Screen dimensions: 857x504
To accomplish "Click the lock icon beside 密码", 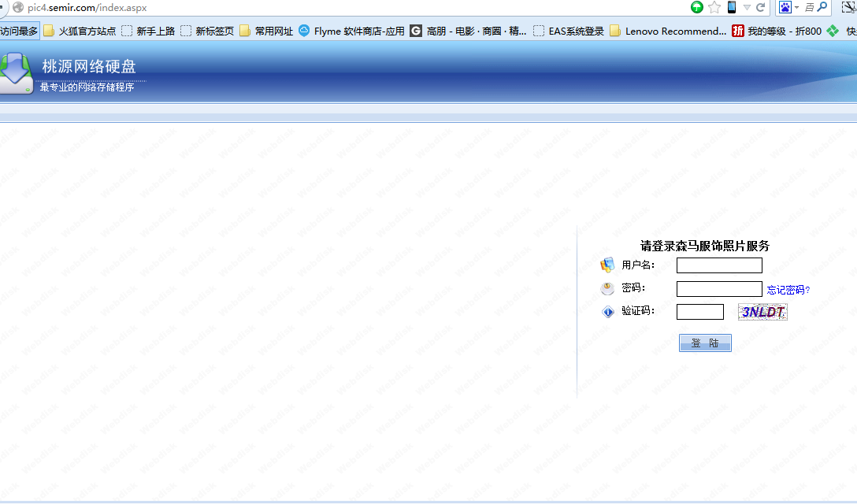I will coord(607,288).
